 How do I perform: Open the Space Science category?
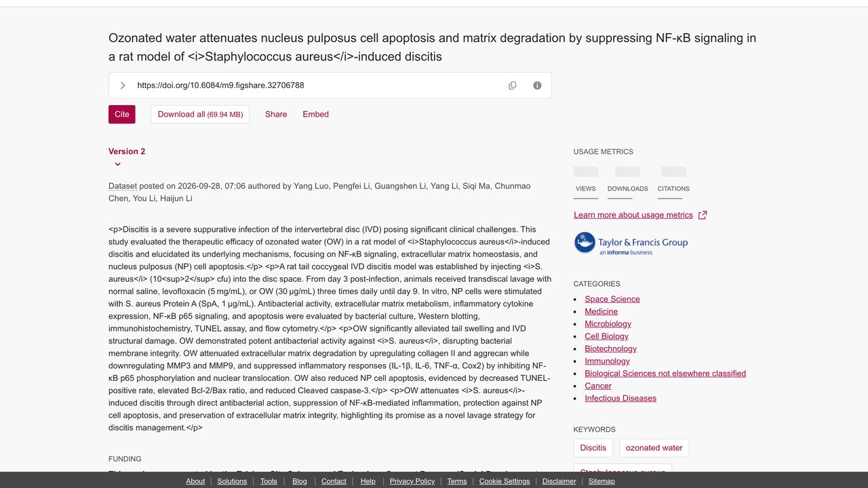coord(612,299)
